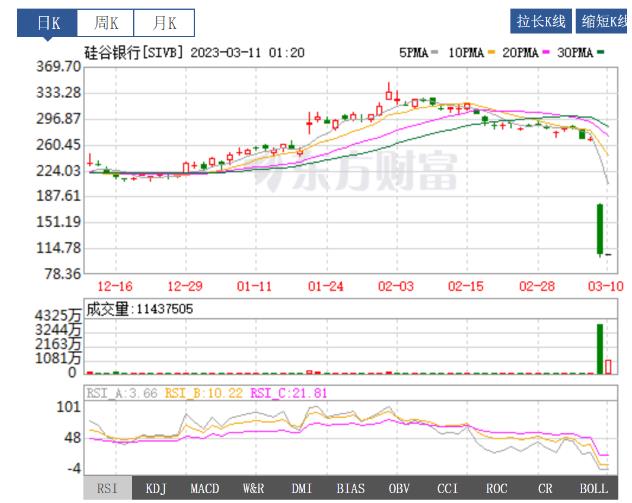This screenshot has width=632, height=503.
Task: Click the 02-03 date axis label
Action: point(396,286)
